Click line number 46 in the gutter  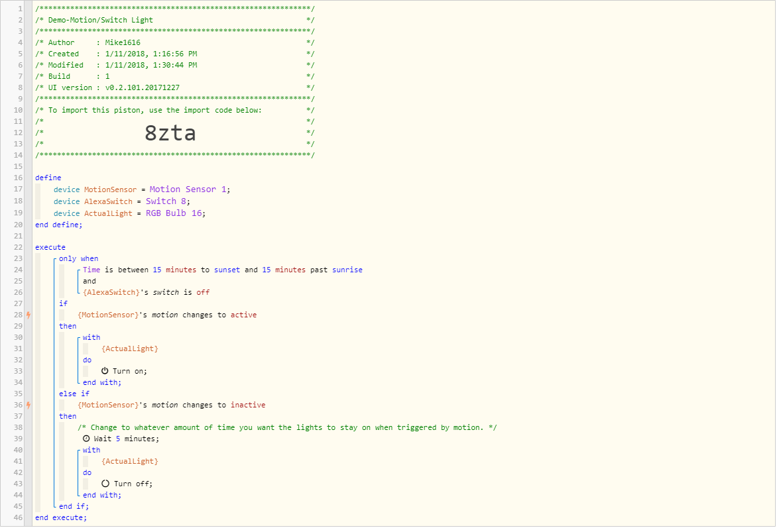pos(18,517)
